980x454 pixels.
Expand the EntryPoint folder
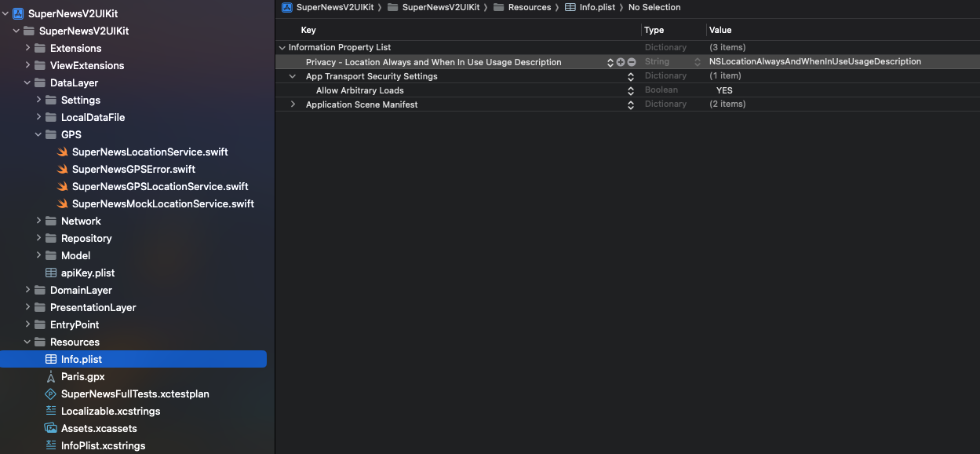(x=27, y=324)
